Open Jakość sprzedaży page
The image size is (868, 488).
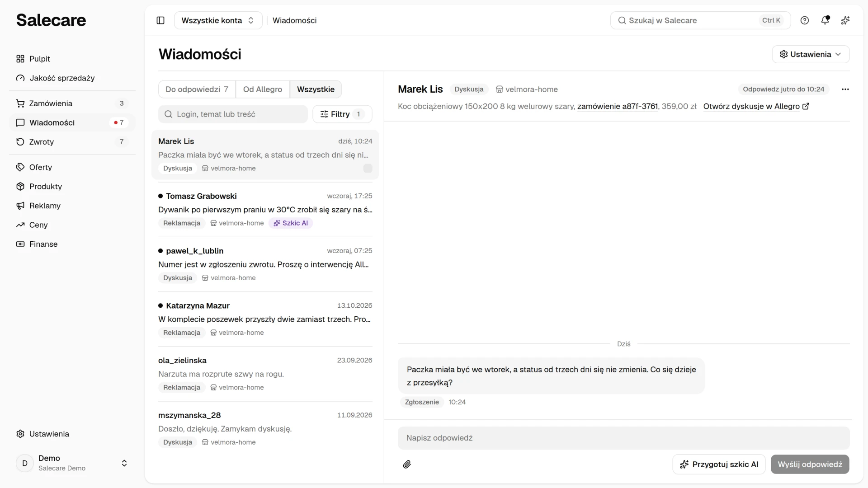72,78
